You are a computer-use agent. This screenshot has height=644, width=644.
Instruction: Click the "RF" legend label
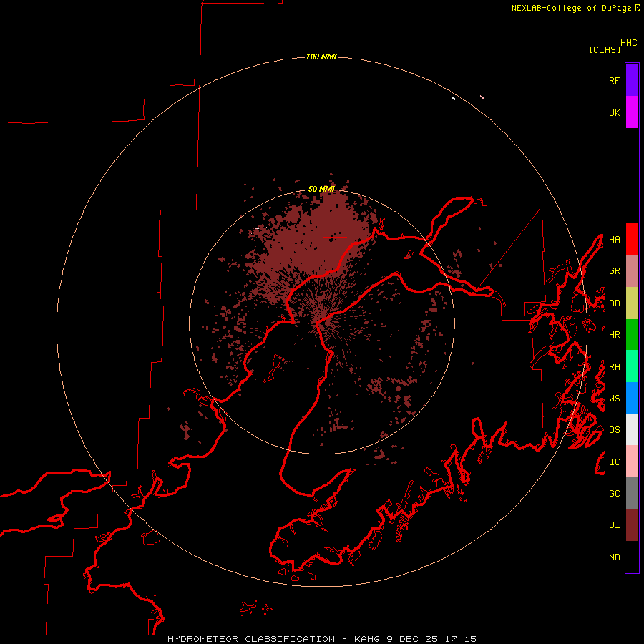point(615,80)
